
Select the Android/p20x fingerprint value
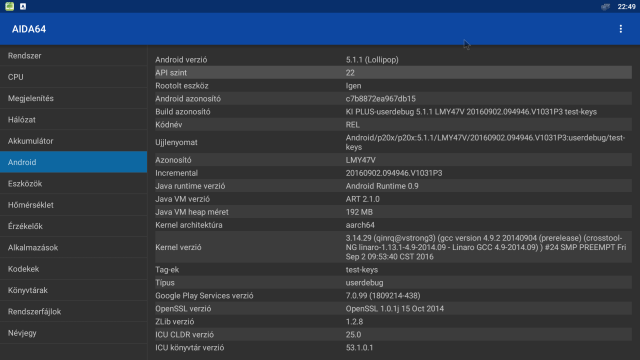click(x=485, y=142)
